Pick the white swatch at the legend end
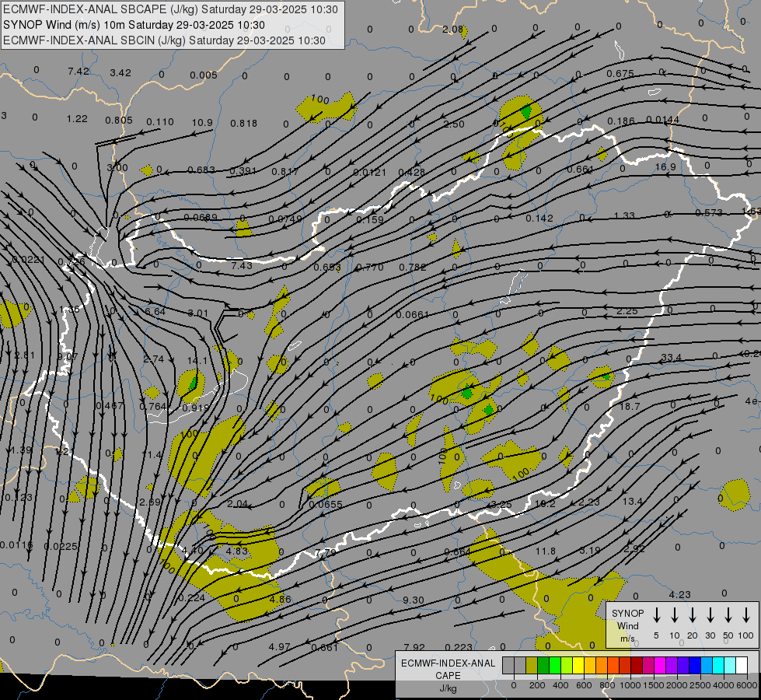The image size is (761, 700). click(x=742, y=666)
